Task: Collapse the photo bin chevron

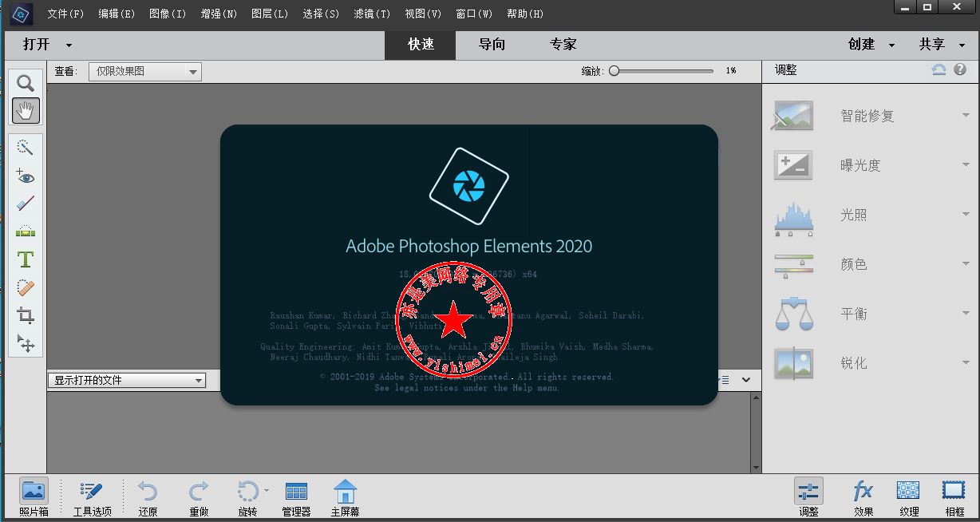Action: [x=746, y=381]
